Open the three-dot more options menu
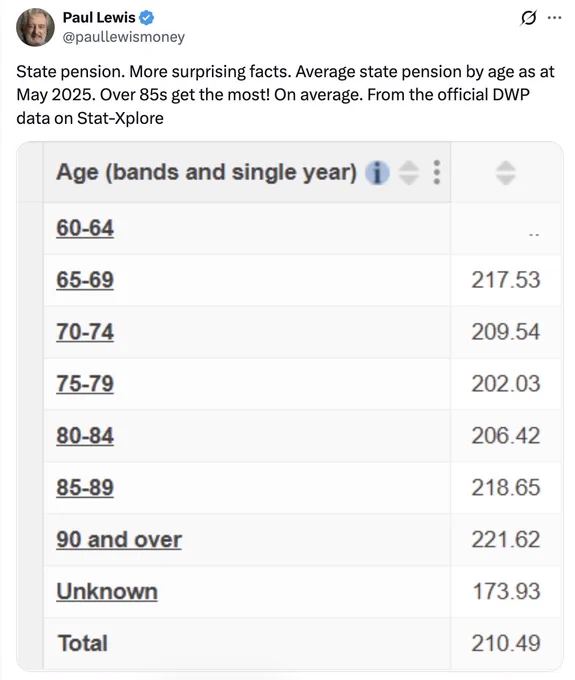This screenshot has height=680, width=575. click(555, 18)
